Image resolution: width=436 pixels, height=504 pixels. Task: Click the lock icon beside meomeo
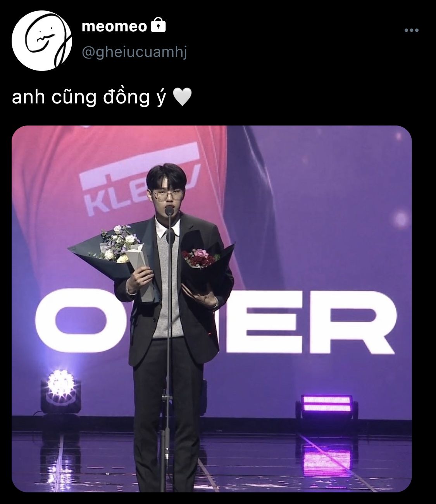(x=158, y=26)
